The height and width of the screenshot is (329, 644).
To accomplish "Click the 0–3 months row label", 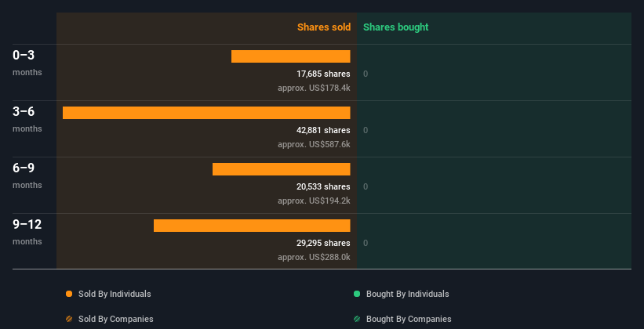I will point(27,63).
